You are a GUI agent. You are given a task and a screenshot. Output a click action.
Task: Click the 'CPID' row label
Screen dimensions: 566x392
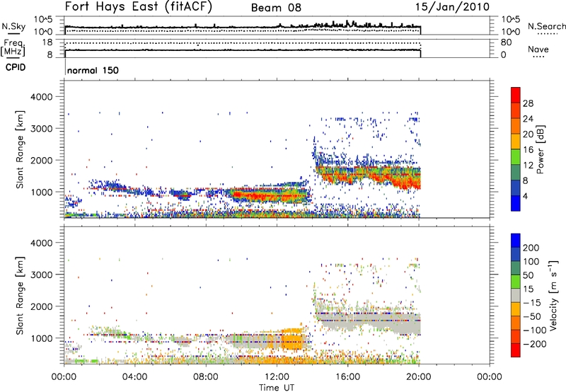click(x=16, y=67)
